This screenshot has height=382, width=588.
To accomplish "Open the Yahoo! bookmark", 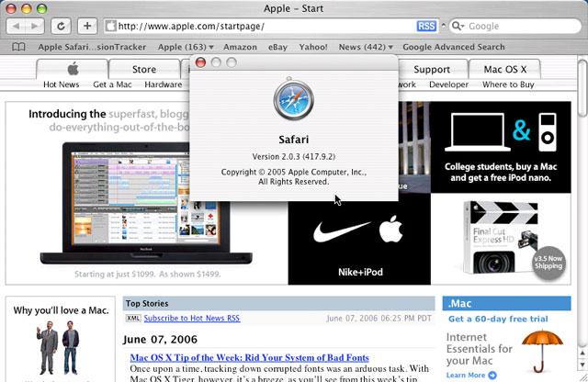I will pos(313,47).
